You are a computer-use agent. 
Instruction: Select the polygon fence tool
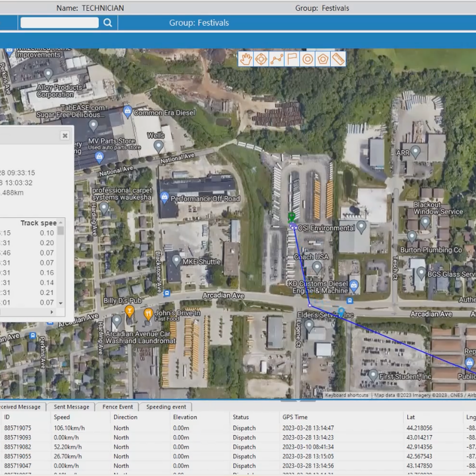pos(323,59)
